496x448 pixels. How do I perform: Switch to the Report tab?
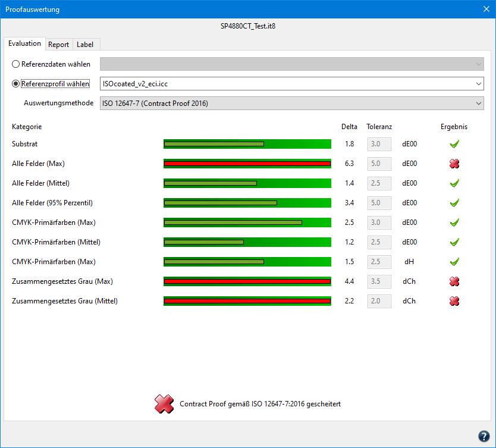(x=58, y=45)
